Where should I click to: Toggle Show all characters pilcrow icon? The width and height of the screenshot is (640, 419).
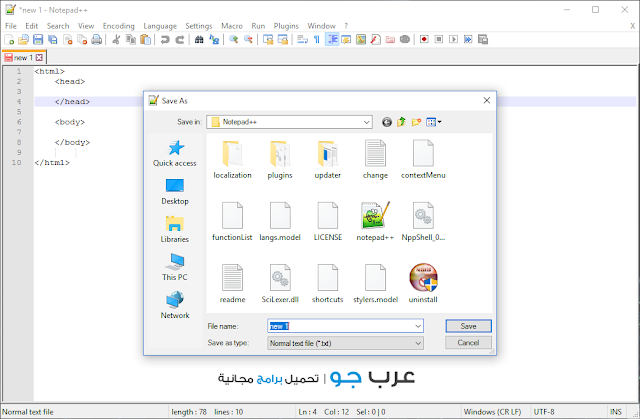317,40
